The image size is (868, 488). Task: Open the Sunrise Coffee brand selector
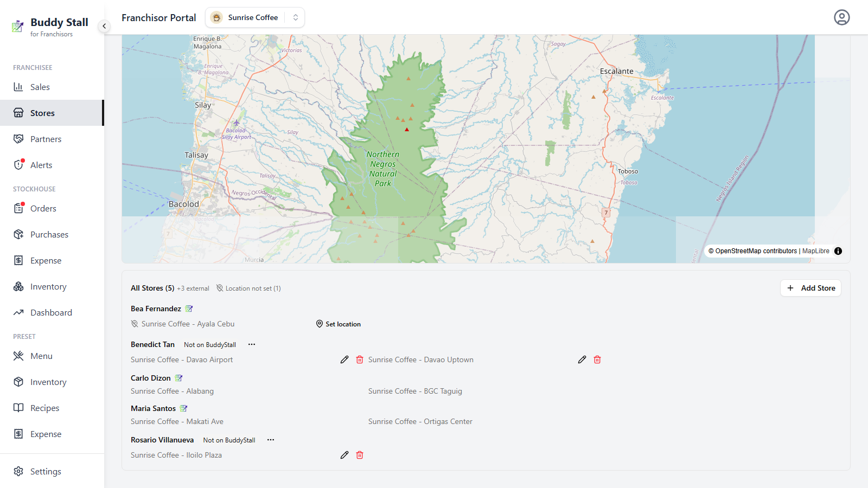(x=255, y=17)
